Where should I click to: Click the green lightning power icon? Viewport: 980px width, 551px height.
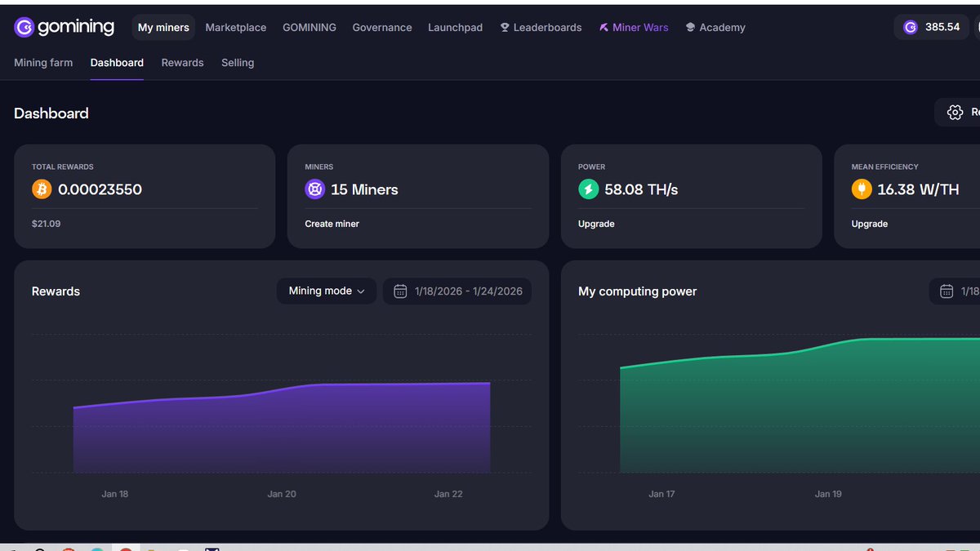tap(589, 189)
